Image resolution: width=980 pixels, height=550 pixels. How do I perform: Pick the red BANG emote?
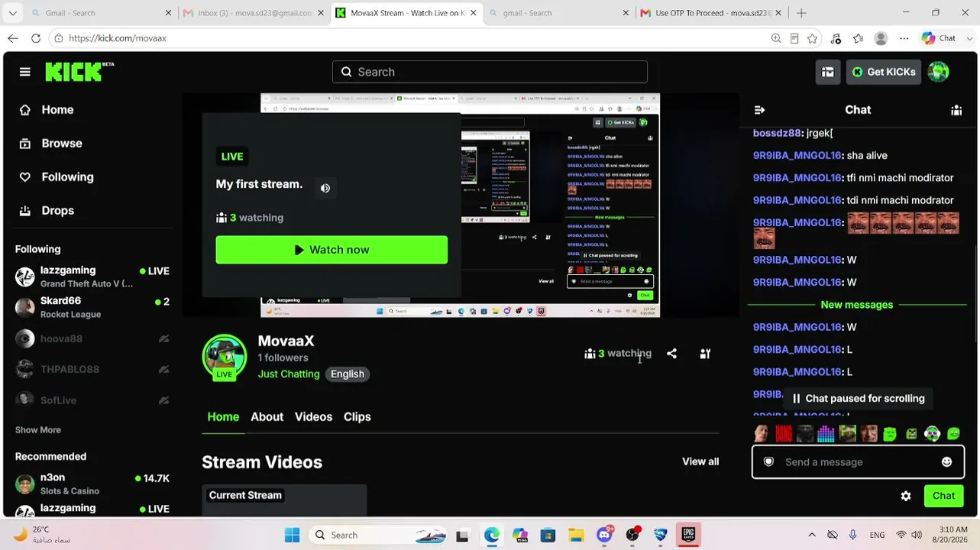(x=784, y=434)
